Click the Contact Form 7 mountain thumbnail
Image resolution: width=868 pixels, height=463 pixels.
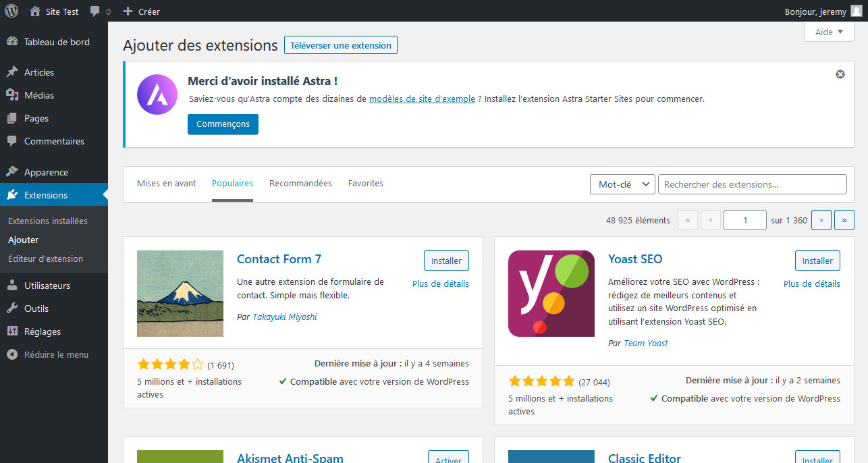[x=180, y=294]
